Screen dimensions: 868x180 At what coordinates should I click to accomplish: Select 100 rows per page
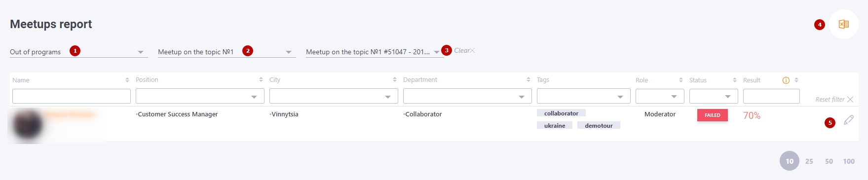tap(849, 161)
